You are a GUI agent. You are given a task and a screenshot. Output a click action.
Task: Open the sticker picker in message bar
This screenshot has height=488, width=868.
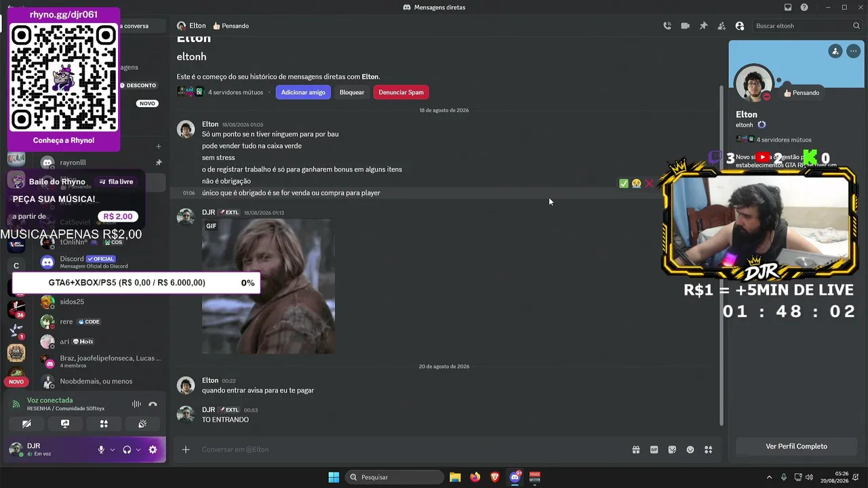[x=672, y=449]
